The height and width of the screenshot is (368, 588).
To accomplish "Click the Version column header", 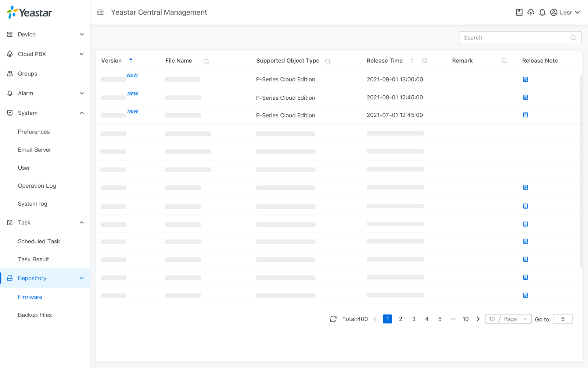I will coord(111,61).
